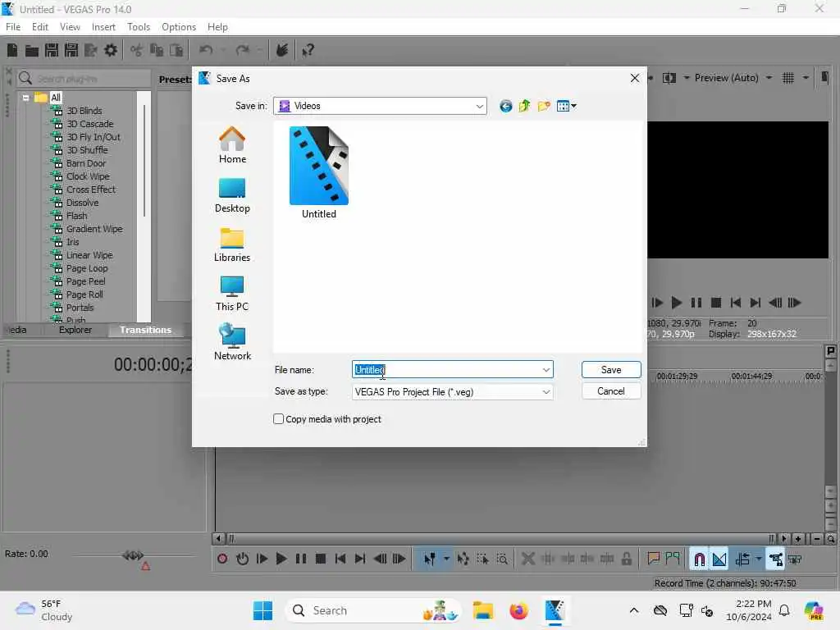Toggle Ignore Event Grouping
This screenshot has width=840, height=630.
(x=795, y=559)
